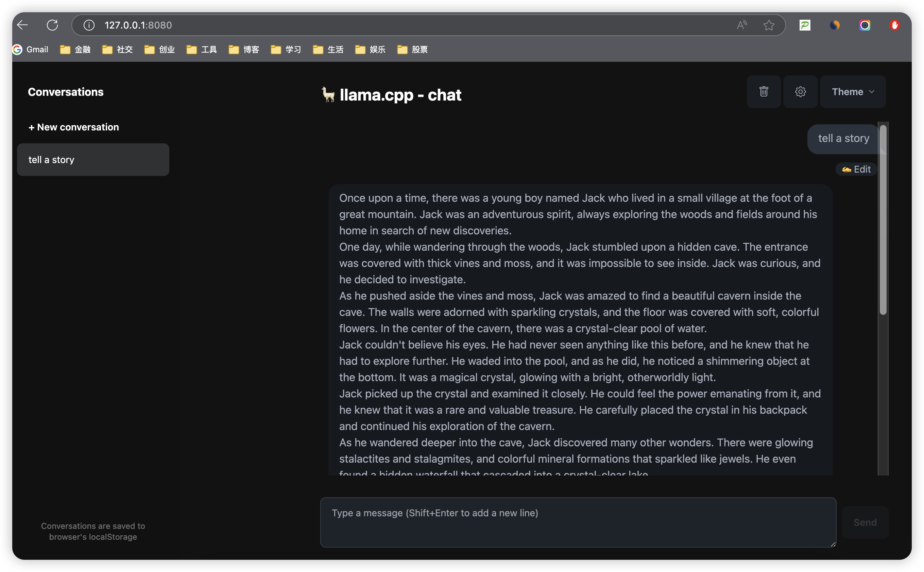Screen dimensions: 924x572
Task: Expand the Theme dropdown
Action: click(853, 92)
